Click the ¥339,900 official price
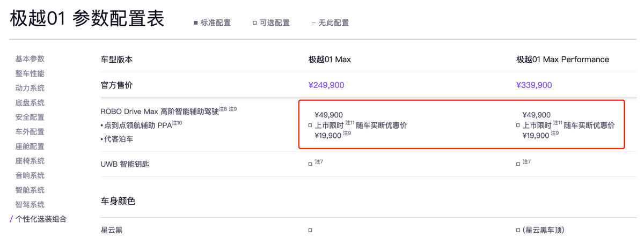Viewport: 644px width, 237px height. tap(534, 85)
